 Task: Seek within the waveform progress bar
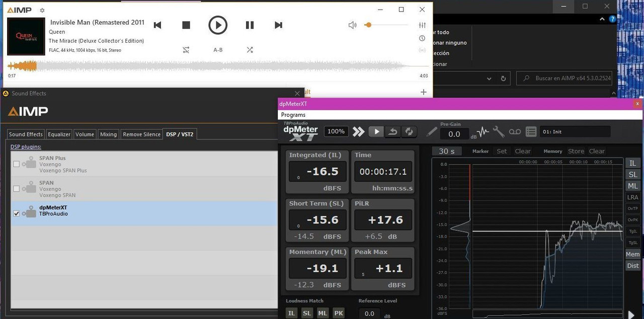pyautogui.click(x=218, y=66)
